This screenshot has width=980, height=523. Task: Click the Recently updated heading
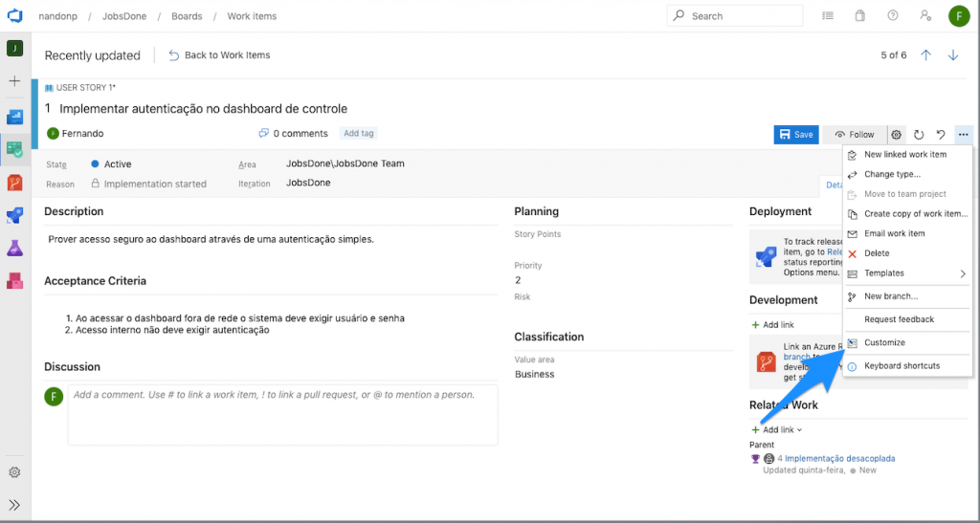[x=93, y=55]
